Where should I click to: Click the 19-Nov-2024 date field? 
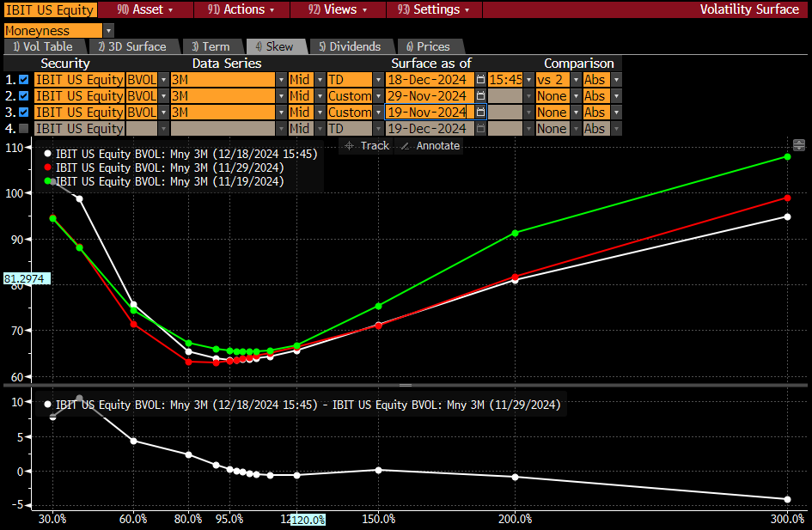430,112
